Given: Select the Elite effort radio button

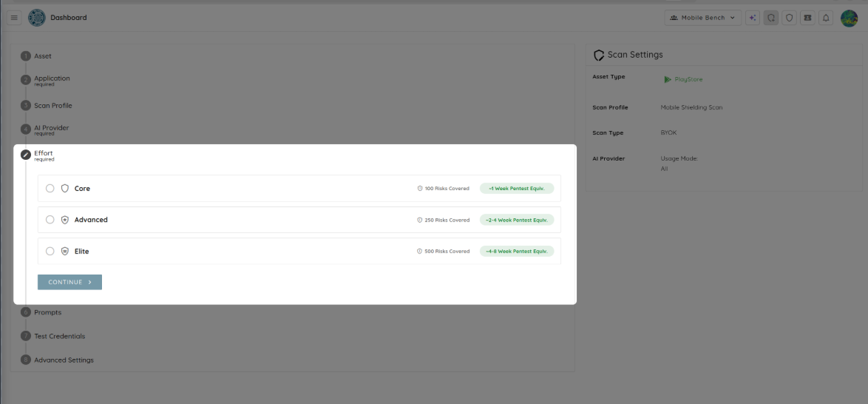Looking at the screenshot, I should coord(50,251).
